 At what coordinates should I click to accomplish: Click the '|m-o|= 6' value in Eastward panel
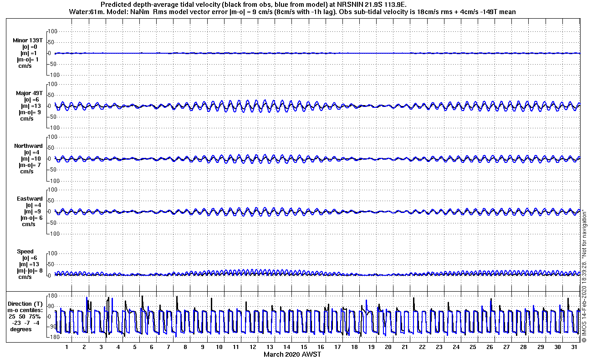coord(32,218)
